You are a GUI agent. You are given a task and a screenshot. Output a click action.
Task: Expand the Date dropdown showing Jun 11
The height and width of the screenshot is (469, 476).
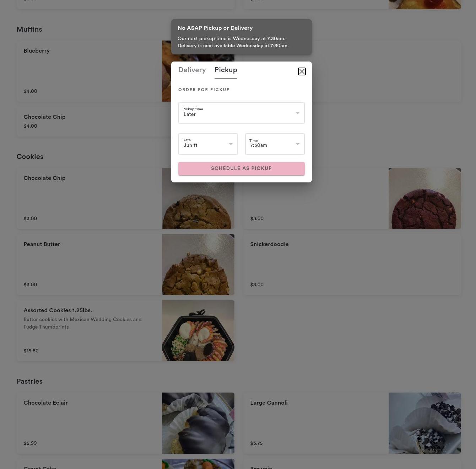208,144
